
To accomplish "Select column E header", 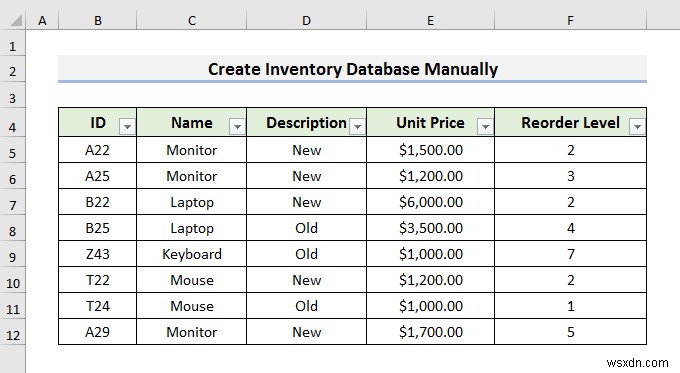I will [430, 20].
